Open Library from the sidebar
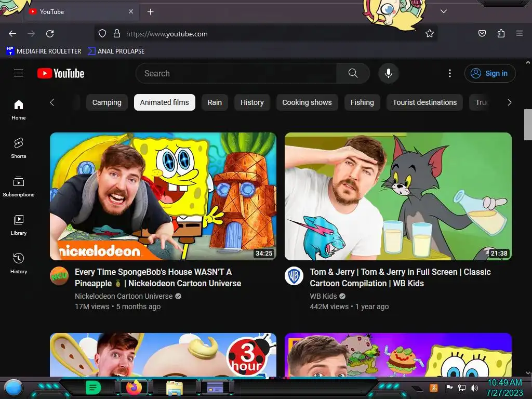 (19, 225)
